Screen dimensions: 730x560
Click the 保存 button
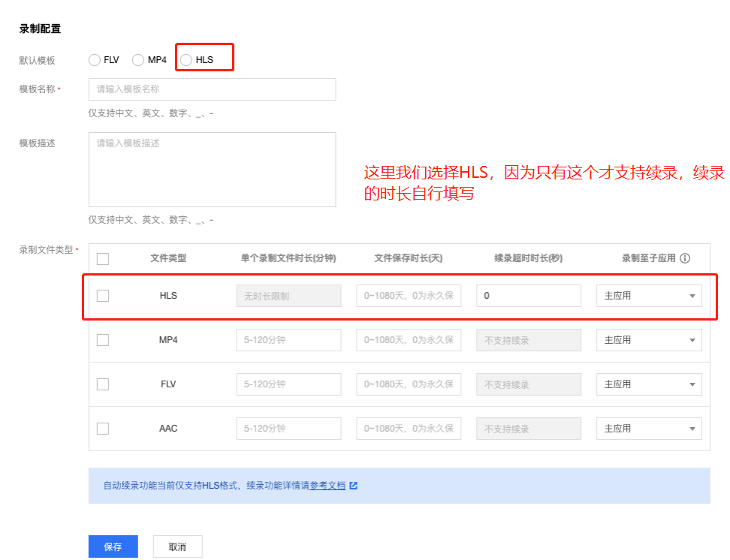click(x=113, y=547)
